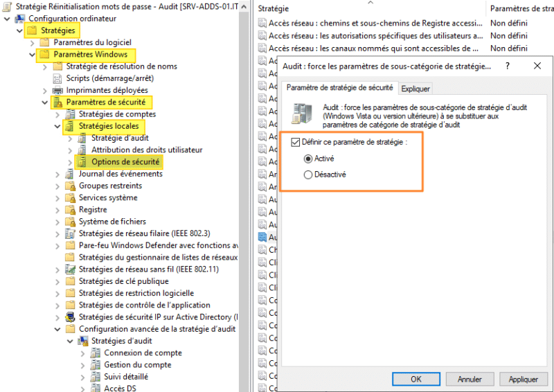Screen dimensions: 554x392
Task: Check Définir ce paramètre de stratégie checkbox
Action: tap(296, 142)
